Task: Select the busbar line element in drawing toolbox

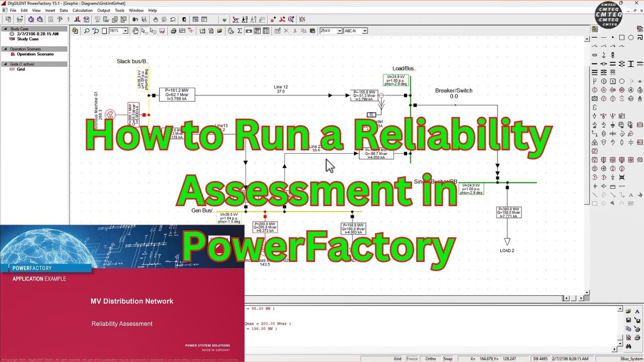Action: 595,37
